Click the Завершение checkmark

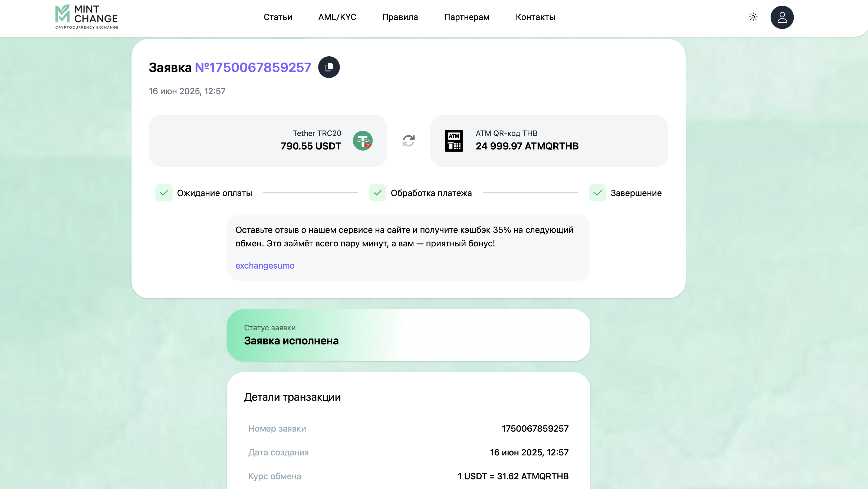point(597,193)
